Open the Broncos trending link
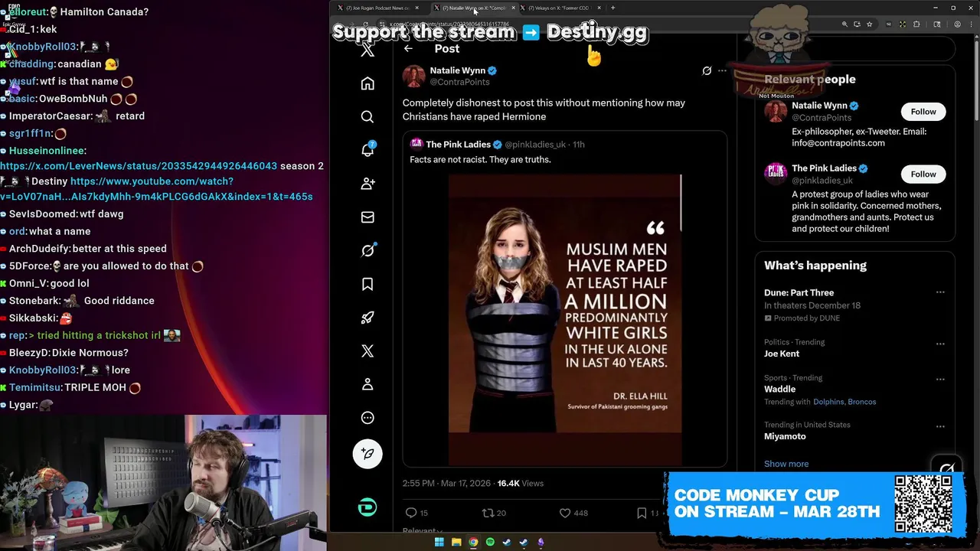Screen dimensions: 980x551 click(x=861, y=402)
